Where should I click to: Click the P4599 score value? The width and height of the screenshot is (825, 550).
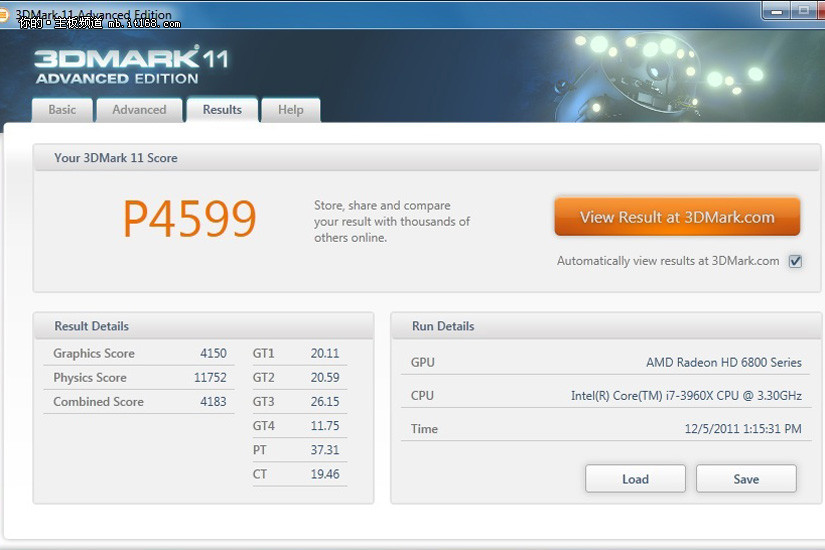(189, 220)
